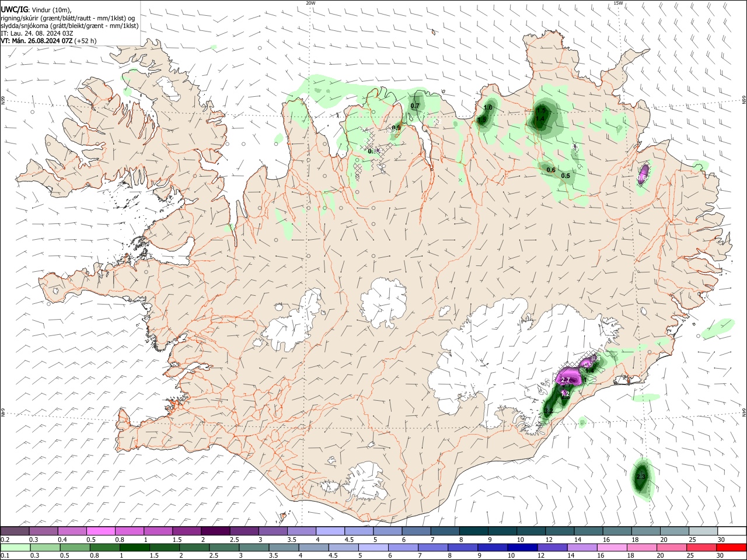Select the 'Vindur (10m),' header text
Viewport: 747px width, 560px height.
pyautogui.click(x=50, y=10)
